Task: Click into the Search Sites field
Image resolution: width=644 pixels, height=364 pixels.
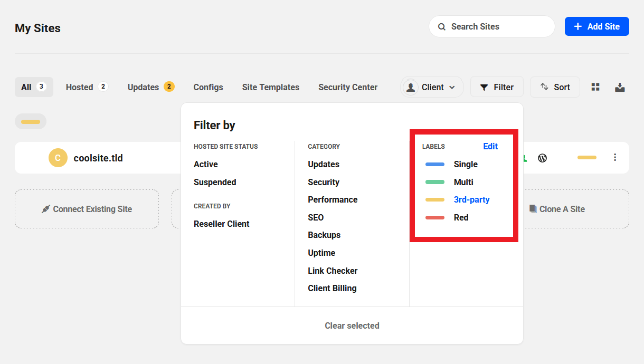Action: [496, 26]
